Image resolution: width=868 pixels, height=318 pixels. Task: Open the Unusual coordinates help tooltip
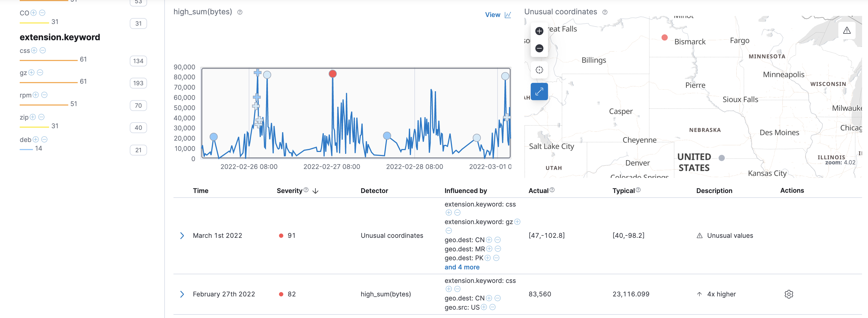pos(604,12)
